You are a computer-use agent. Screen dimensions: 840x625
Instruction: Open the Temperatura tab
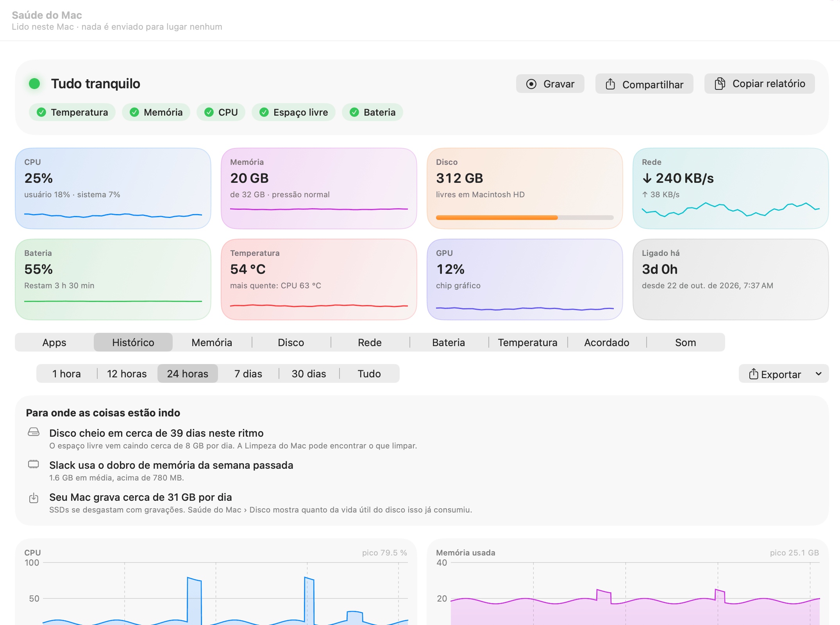point(527,343)
